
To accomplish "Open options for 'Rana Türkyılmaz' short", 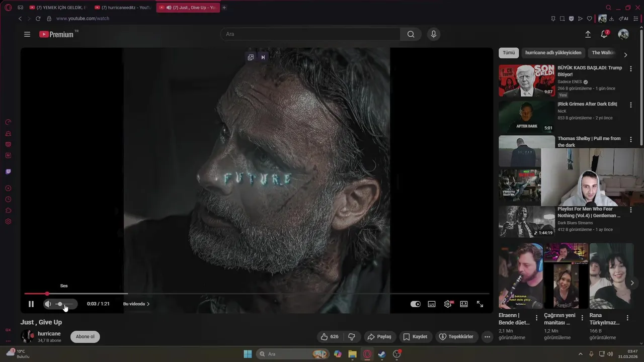I will [627, 318].
